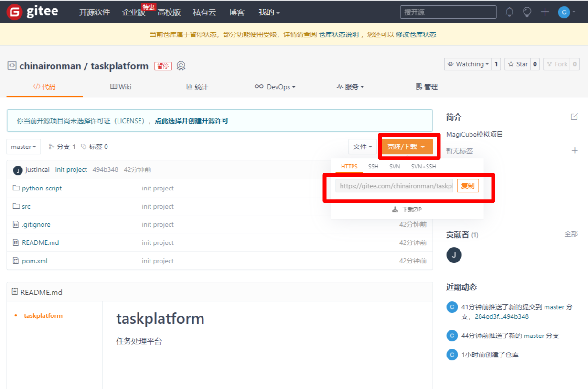Select the SSH clone tab
Image resolution: width=588 pixels, height=389 pixels.
(374, 167)
